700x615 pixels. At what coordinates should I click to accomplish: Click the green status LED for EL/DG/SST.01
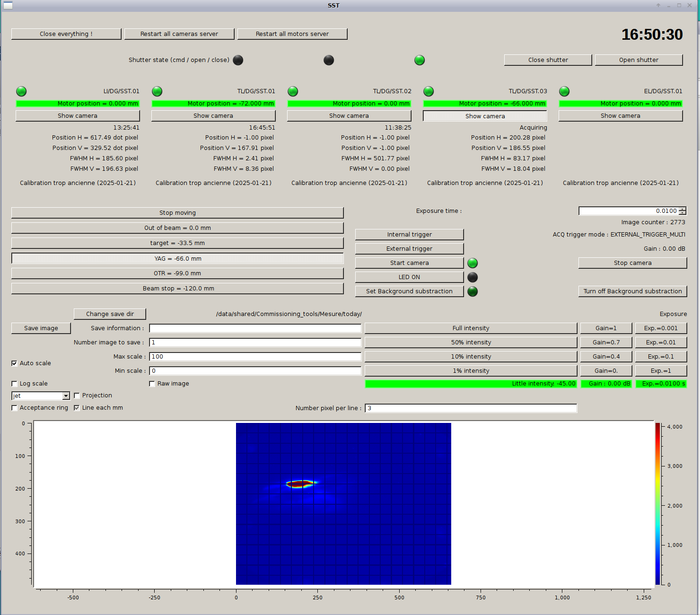click(x=564, y=91)
